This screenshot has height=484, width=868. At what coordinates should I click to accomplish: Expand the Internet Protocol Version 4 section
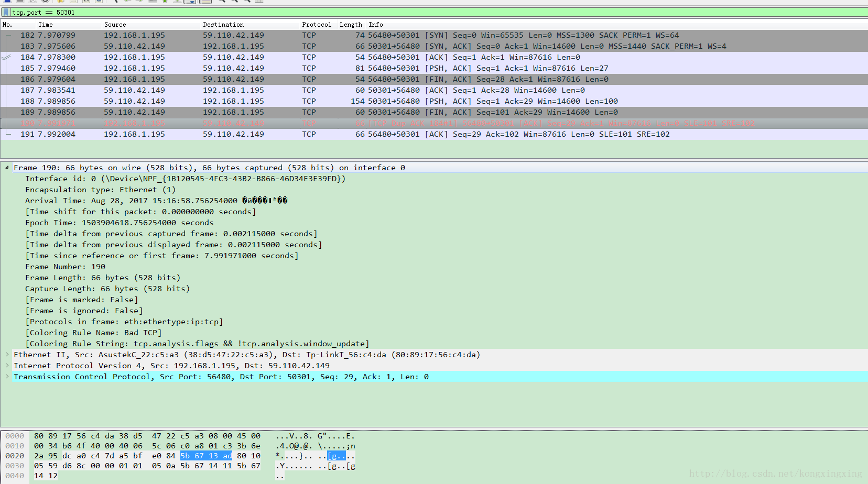[7, 366]
